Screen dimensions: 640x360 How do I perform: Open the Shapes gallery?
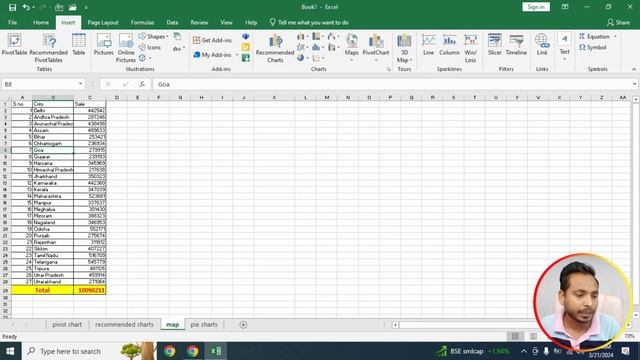pos(153,36)
